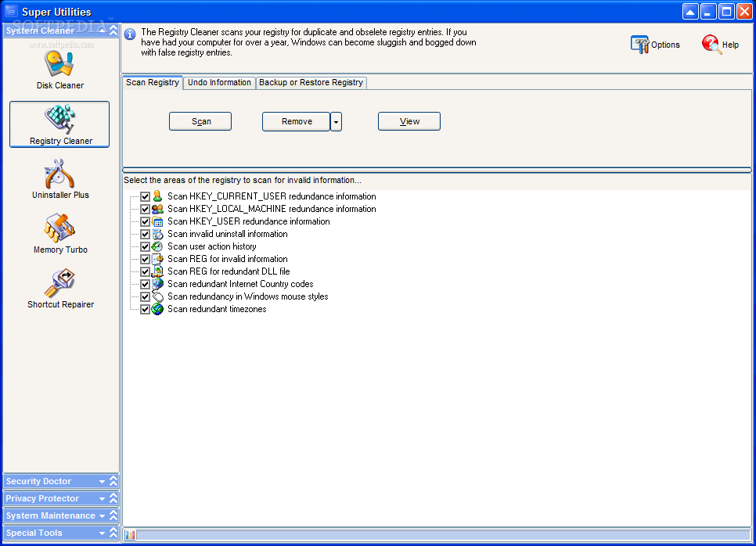
Task: Uncheck Scan HKEY_USER redundance information
Action: (x=145, y=221)
